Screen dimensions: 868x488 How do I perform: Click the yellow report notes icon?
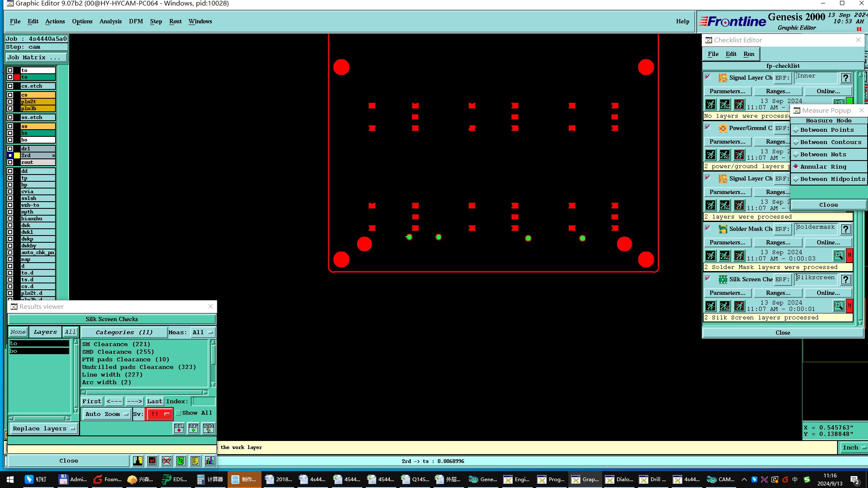tap(195, 461)
